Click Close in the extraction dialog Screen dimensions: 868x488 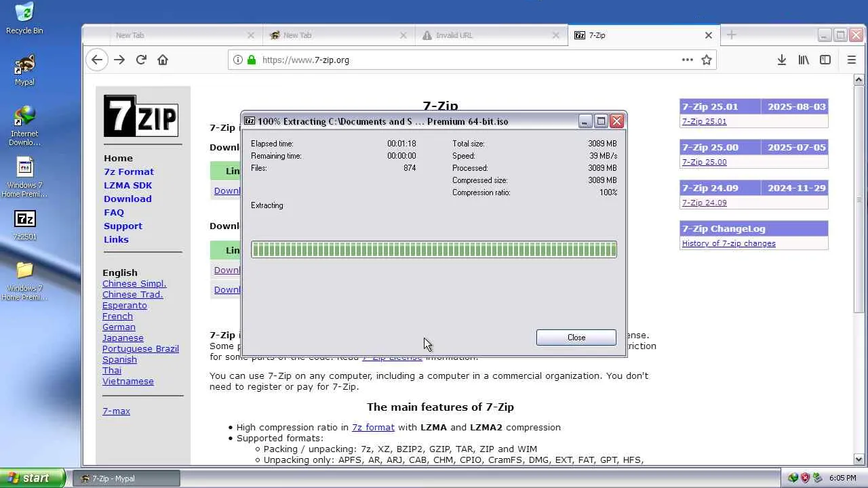pyautogui.click(x=576, y=338)
